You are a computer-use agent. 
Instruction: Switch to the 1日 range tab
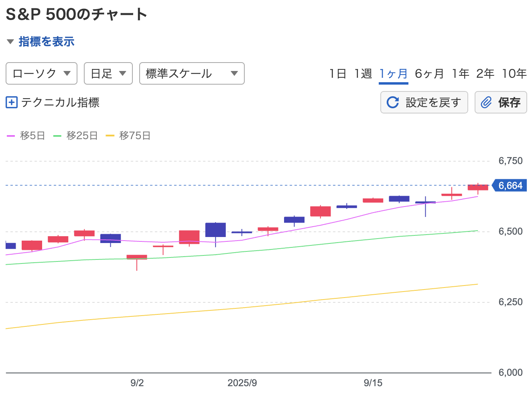point(337,73)
